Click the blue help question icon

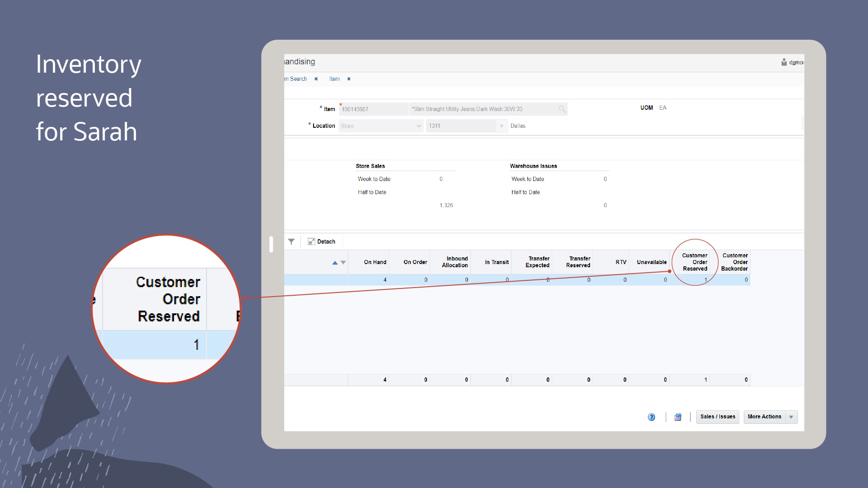click(x=651, y=417)
